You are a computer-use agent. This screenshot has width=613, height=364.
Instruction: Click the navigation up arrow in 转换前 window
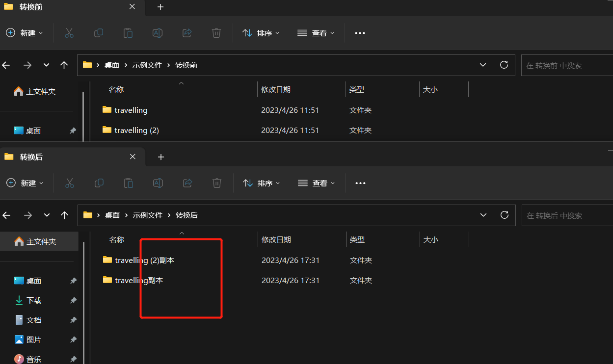click(x=64, y=65)
